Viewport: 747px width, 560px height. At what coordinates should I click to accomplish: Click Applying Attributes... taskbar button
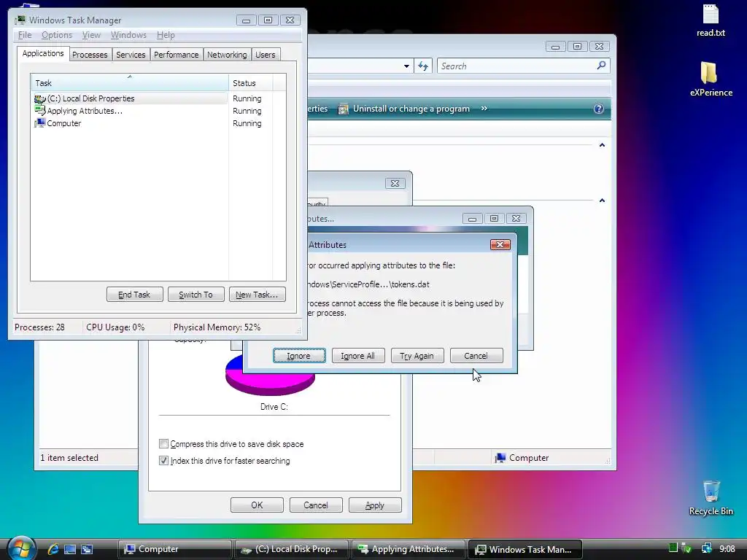(409, 549)
